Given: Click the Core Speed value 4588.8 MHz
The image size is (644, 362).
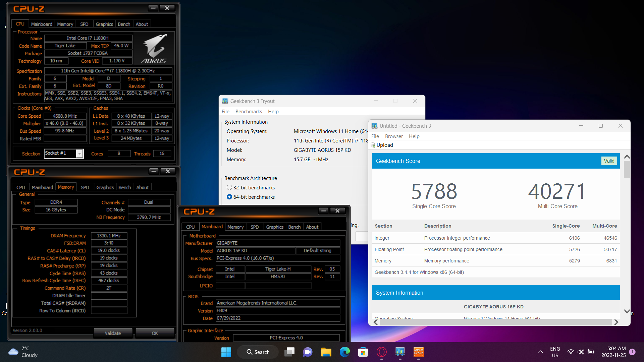Looking at the screenshot, I should pyautogui.click(x=65, y=116).
